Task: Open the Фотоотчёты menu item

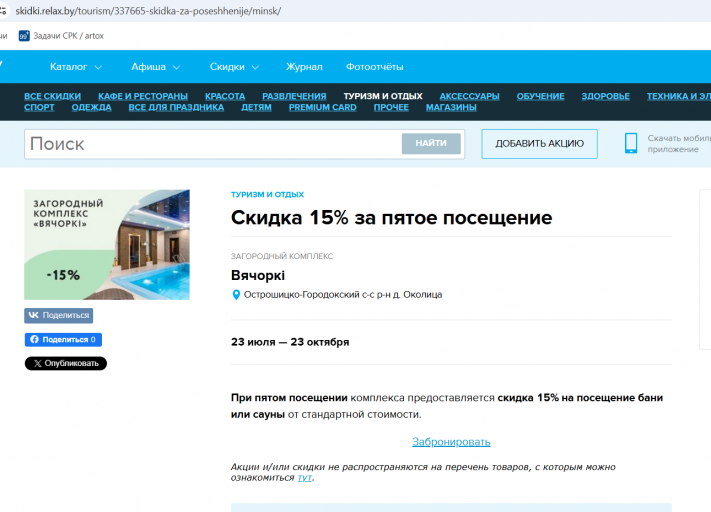Action: [x=375, y=67]
